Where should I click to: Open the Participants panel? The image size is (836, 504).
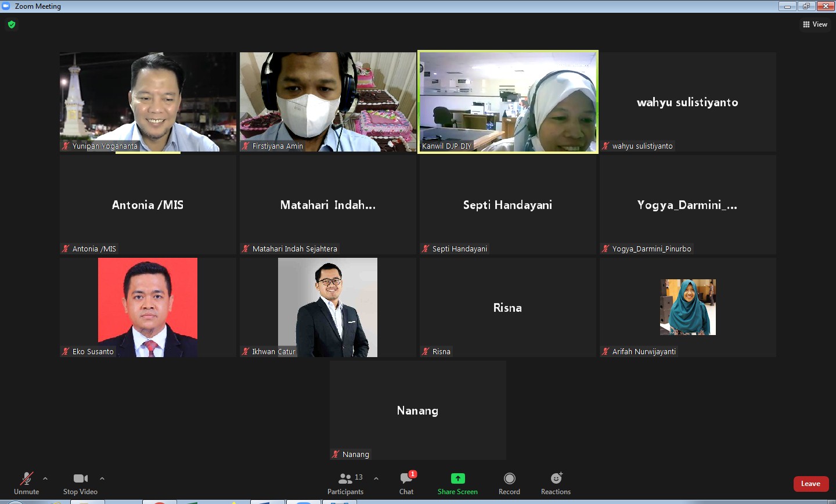(345, 483)
